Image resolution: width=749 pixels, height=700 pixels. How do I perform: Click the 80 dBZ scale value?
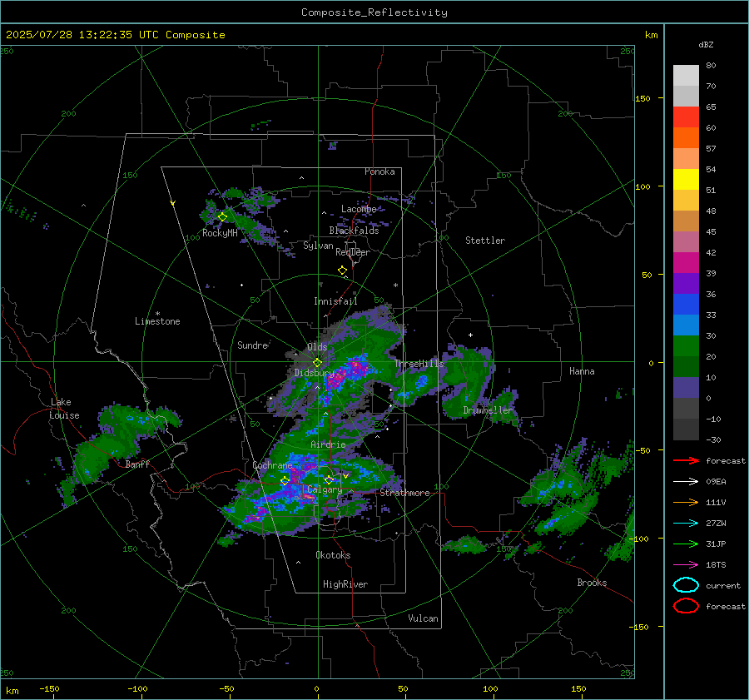click(711, 66)
